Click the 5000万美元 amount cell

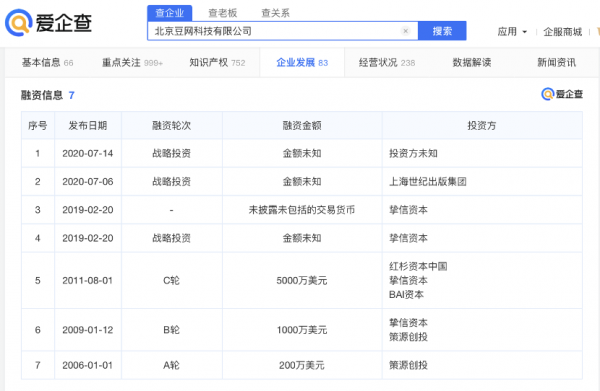[x=302, y=280]
